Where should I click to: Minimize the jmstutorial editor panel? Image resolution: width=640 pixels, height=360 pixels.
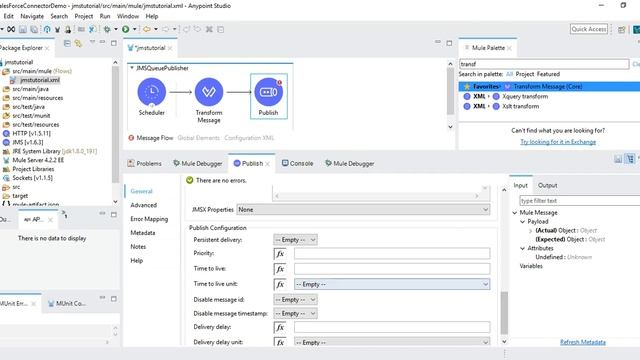tap(438, 42)
